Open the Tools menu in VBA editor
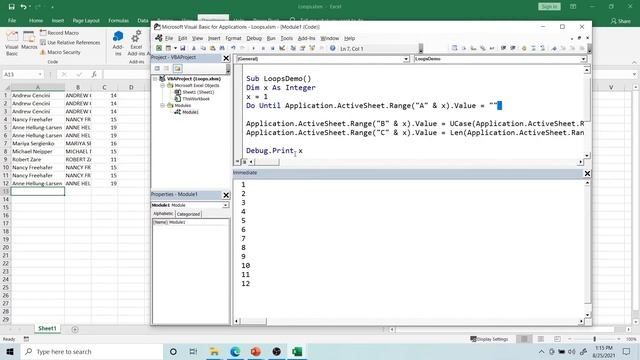 click(x=287, y=38)
